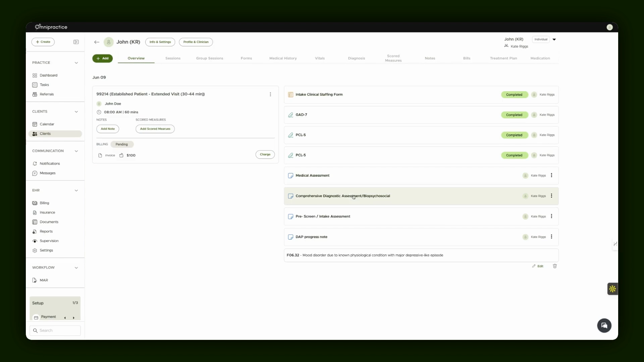Open the chat support bubble icon
644x362 pixels.
pos(604,325)
